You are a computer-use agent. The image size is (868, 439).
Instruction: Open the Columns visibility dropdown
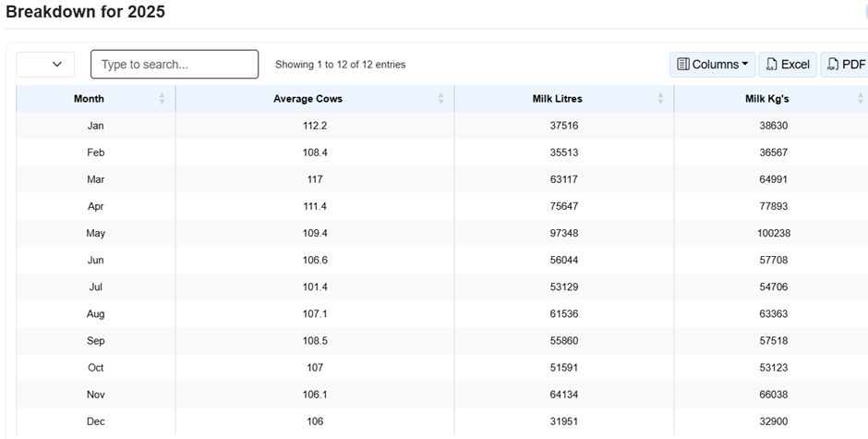click(712, 65)
